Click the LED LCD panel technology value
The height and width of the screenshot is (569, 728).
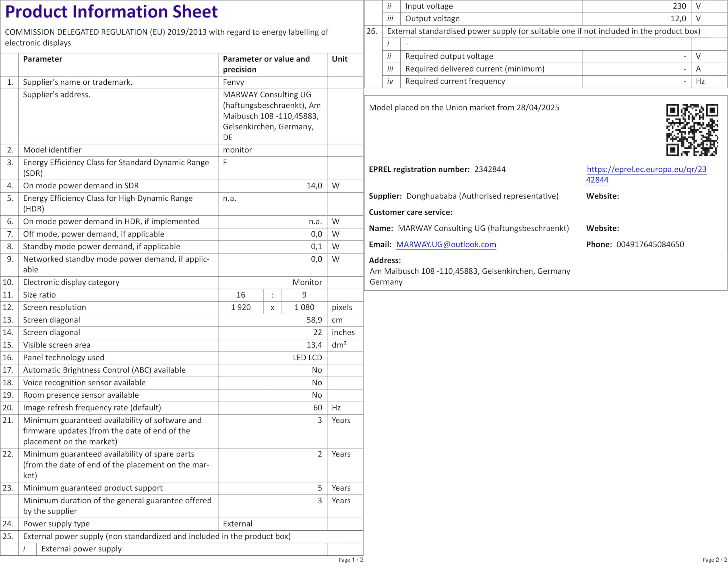click(307, 358)
